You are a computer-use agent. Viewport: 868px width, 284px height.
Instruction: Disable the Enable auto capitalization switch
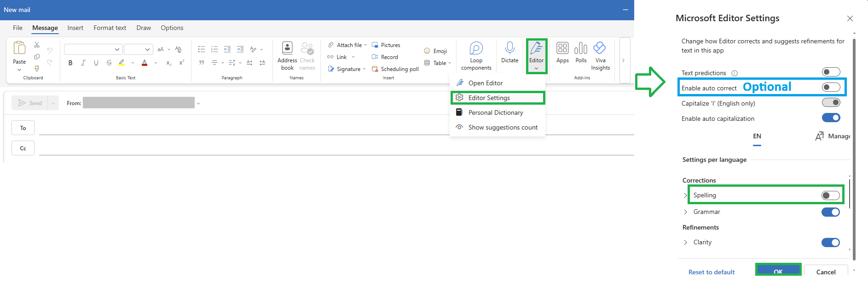(831, 118)
